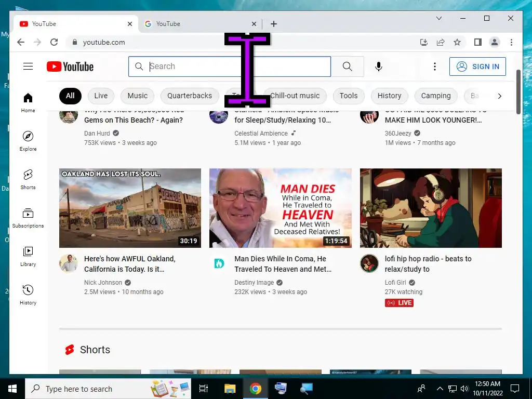Start voice search with the microphone
Screen dimensions: 532x399
click(x=379, y=66)
